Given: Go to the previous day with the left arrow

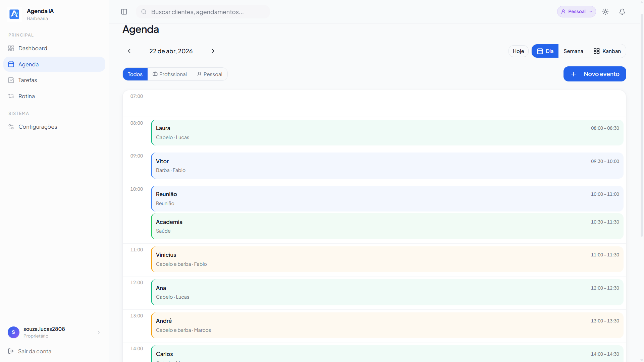Looking at the screenshot, I should 129,51.
